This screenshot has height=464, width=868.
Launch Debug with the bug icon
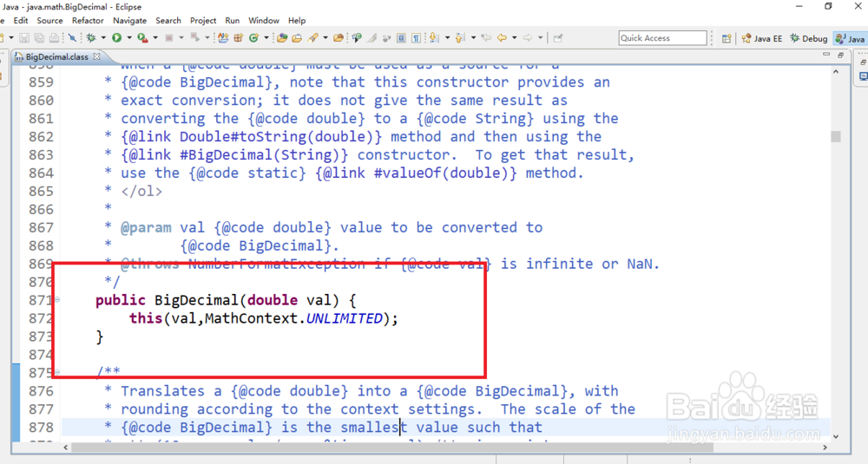(91, 37)
